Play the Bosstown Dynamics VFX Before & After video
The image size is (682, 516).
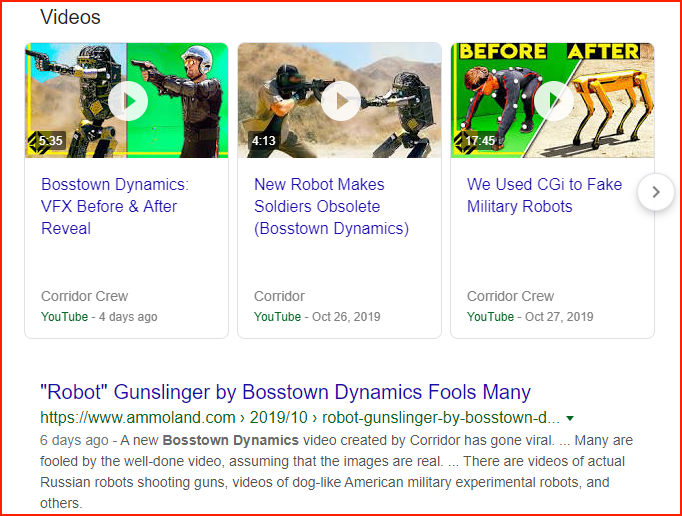(128, 101)
